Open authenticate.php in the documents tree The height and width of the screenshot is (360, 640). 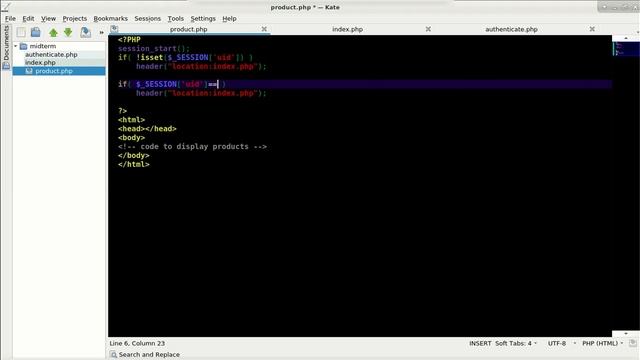coord(51,54)
